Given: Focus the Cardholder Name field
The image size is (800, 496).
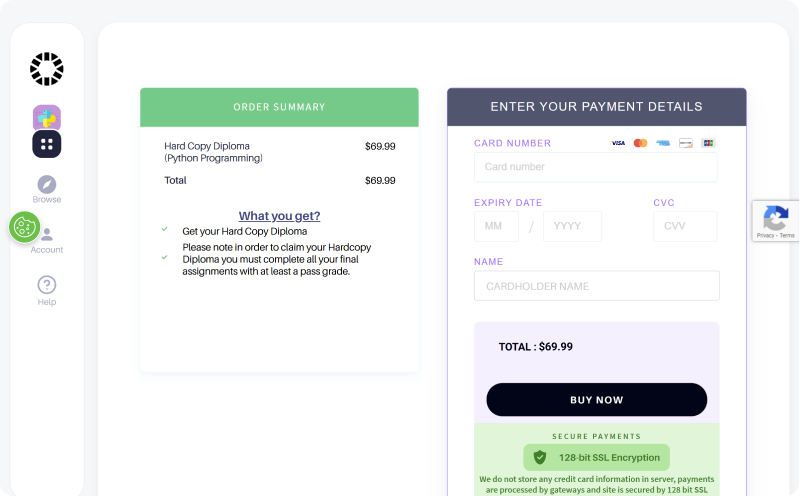Looking at the screenshot, I should 597,286.
